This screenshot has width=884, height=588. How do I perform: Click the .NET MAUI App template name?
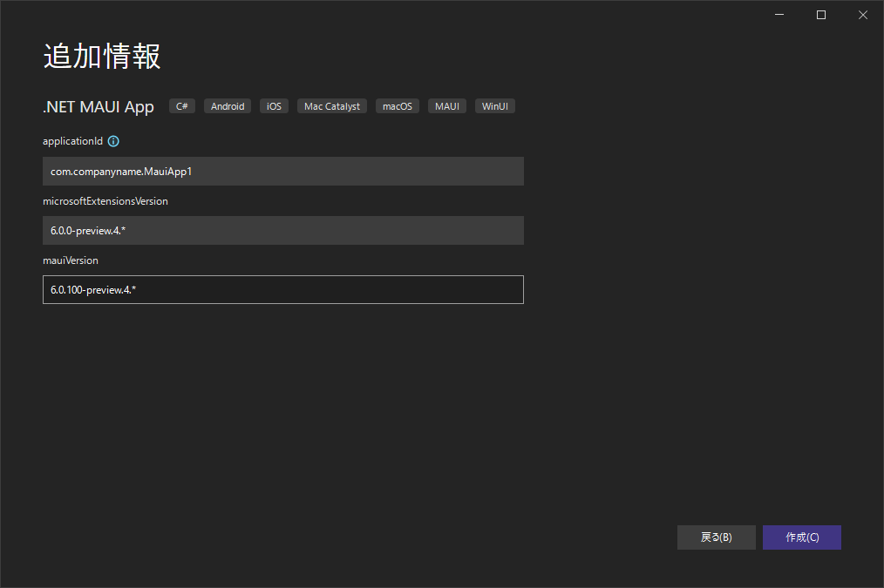point(99,106)
